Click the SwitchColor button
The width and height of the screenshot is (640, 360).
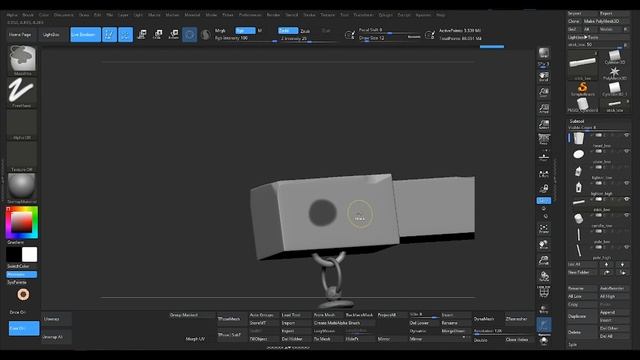(18, 266)
